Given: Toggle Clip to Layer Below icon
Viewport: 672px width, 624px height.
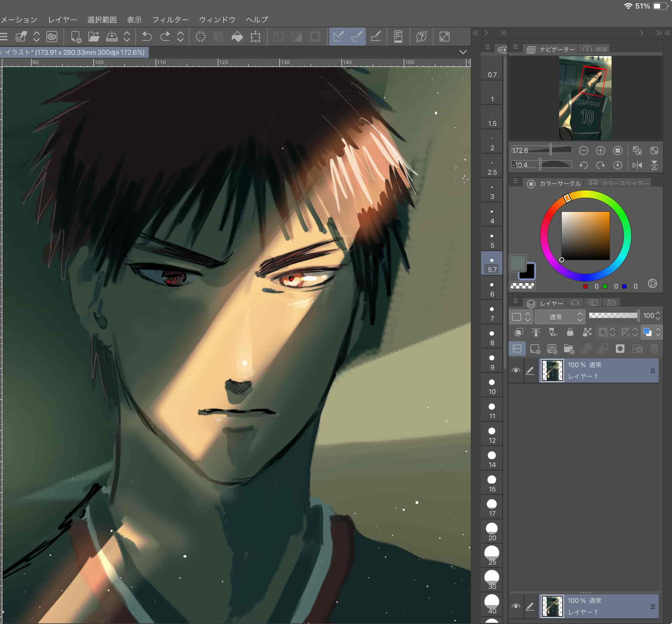Looking at the screenshot, I should (x=519, y=332).
